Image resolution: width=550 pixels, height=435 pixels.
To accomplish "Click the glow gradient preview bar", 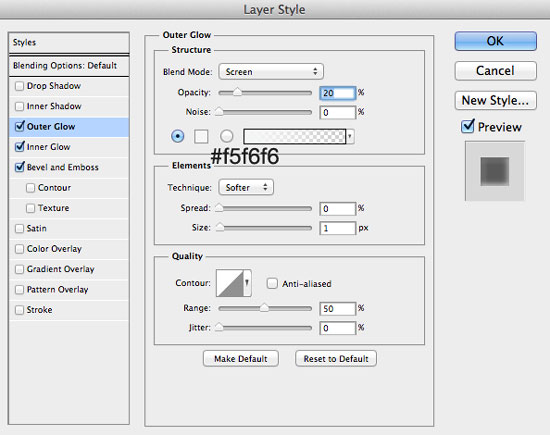I will [295, 136].
